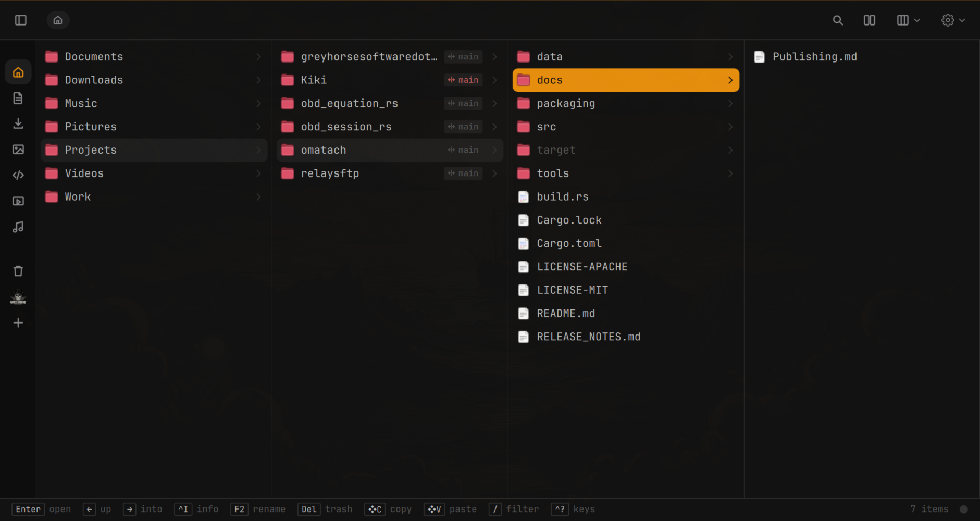Screen dimensions: 980x521
Task: Open the code Projects sidebar icon
Action: coord(18,175)
